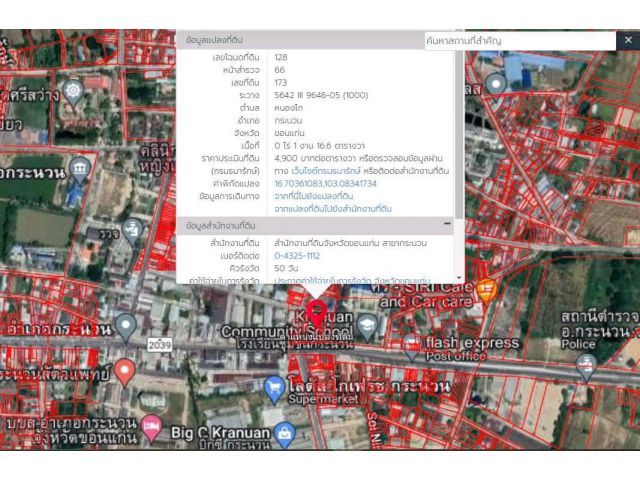
Task: Click จากที่นี่ไปยังแปลงที่ดิน directions link
Action: (313, 196)
